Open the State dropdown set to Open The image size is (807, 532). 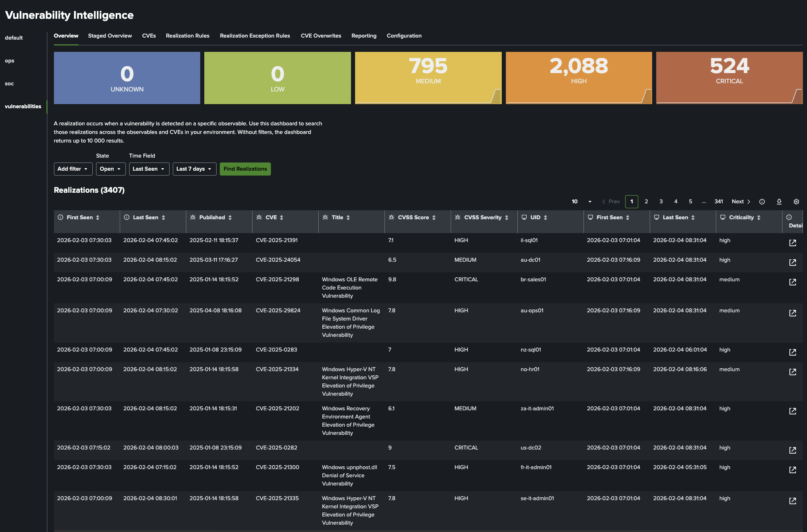coord(110,169)
